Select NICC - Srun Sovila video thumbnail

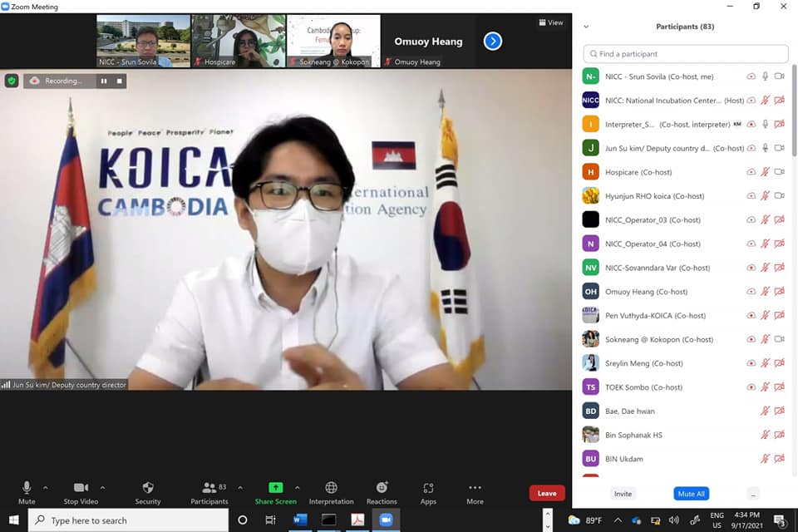(x=143, y=41)
